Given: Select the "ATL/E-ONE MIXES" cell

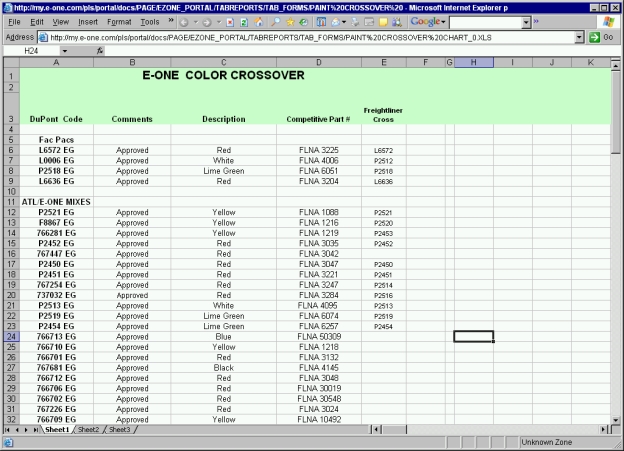Looking at the screenshot, I should (56, 202).
